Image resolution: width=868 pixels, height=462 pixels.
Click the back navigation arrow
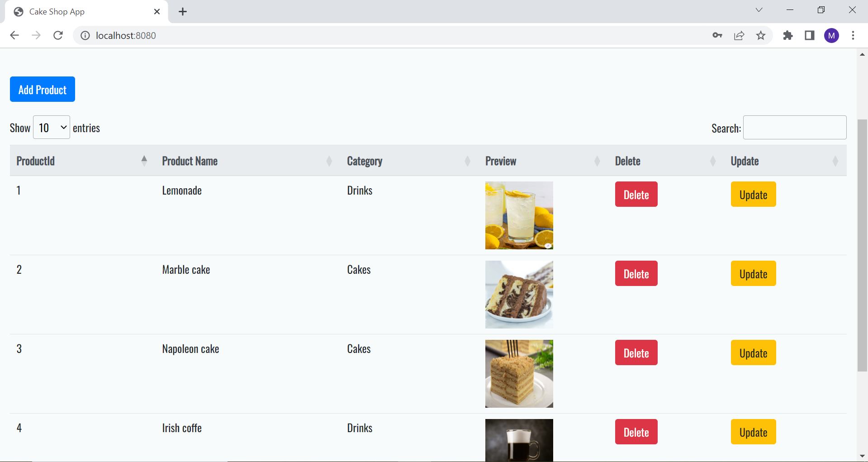(14, 35)
